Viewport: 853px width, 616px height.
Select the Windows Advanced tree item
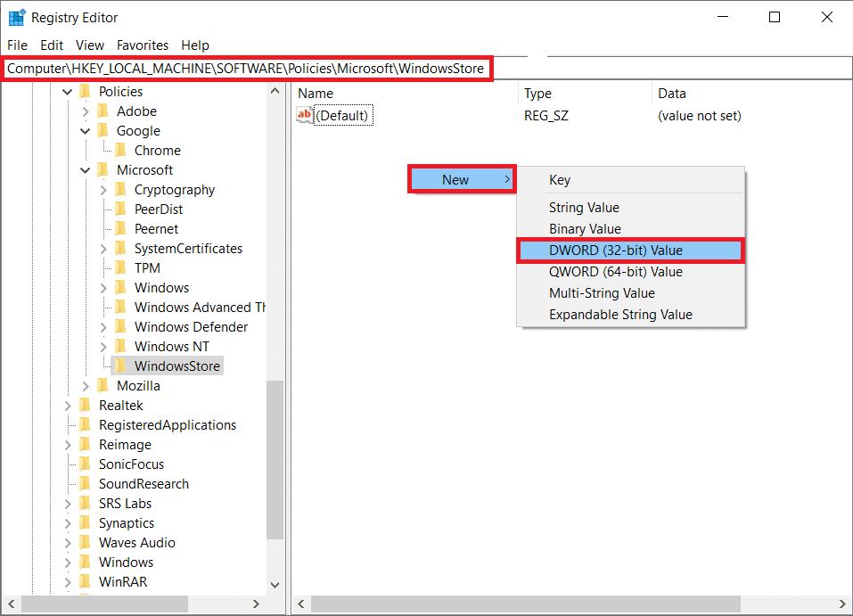coord(200,307)
